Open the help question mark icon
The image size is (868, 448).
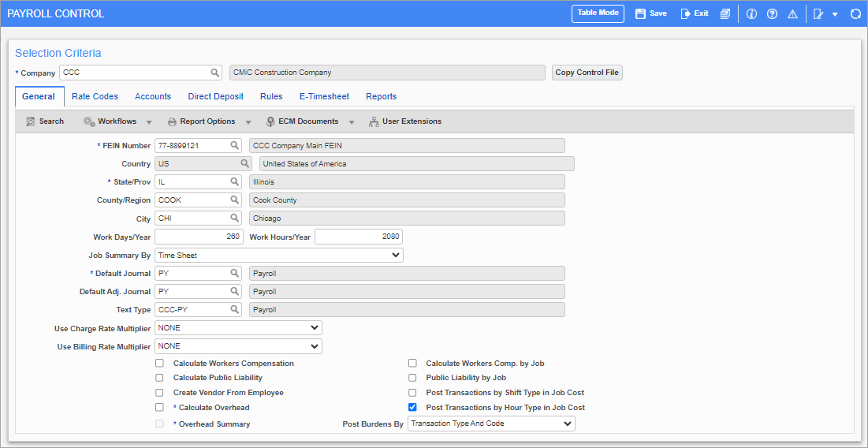point(772,13)
